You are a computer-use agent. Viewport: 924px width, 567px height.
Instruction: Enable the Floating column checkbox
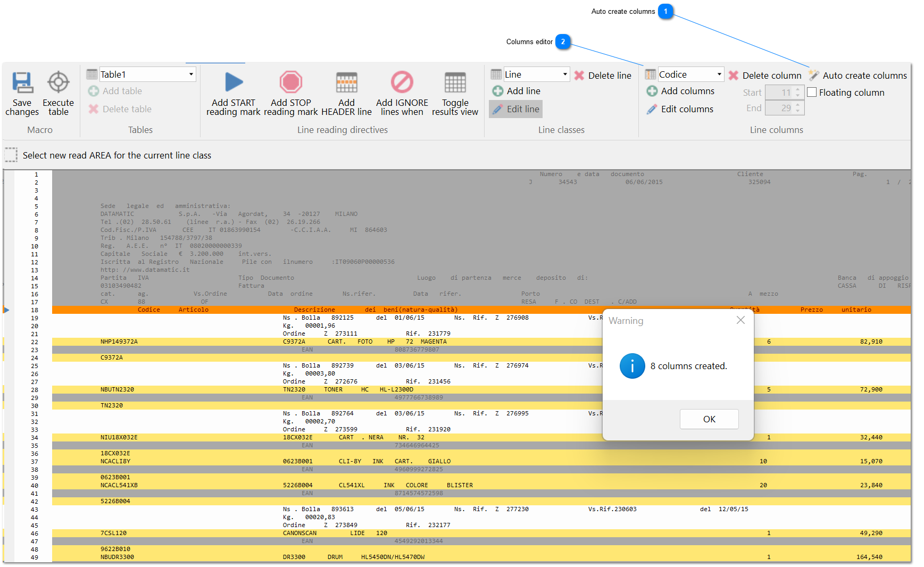click(x=812, y=92)
